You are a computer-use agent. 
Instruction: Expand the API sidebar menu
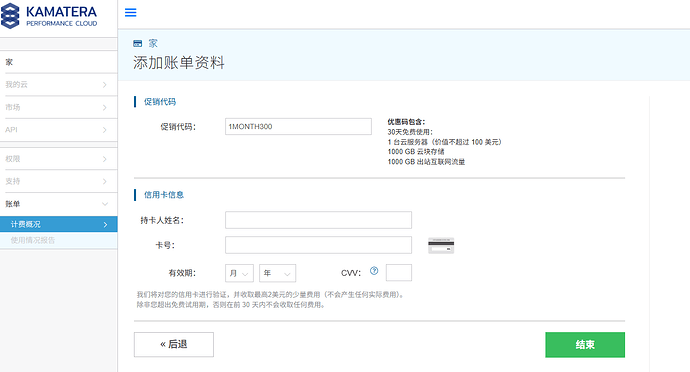coord(59,130)
